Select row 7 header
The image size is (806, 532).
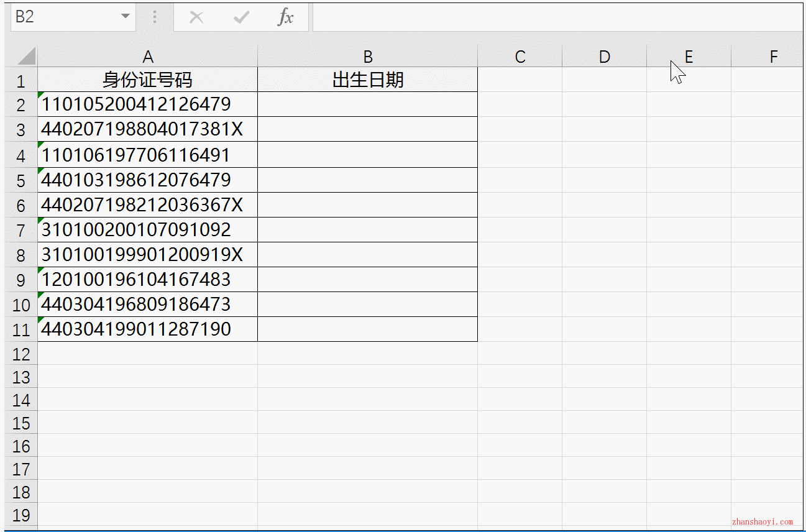(x=21, y=230)
